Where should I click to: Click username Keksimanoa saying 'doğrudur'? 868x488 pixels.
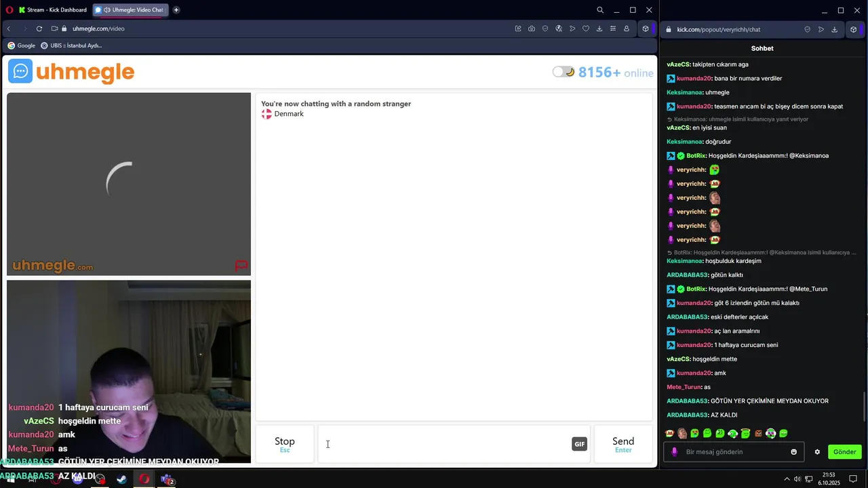684,142
